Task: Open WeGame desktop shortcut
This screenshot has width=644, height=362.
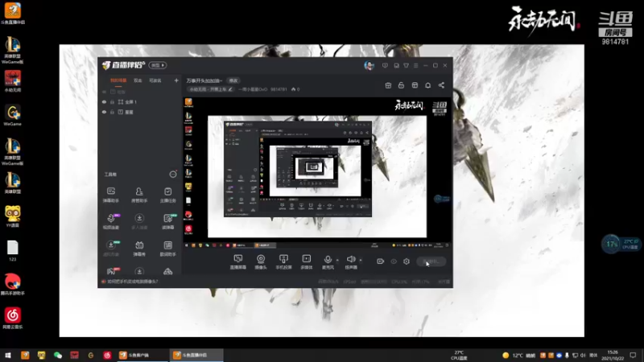Action: [13, 115]
